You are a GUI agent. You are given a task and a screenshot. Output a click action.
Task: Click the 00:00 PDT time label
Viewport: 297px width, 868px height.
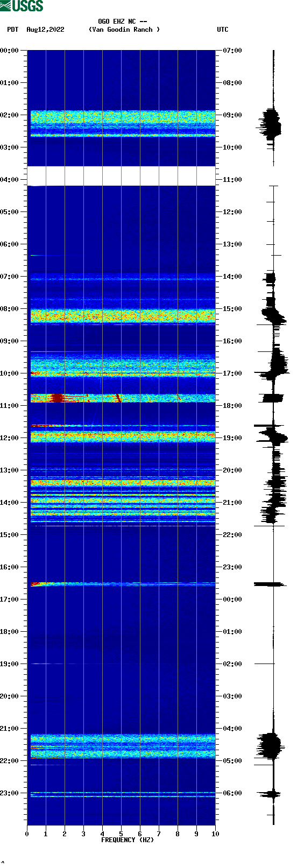pos(10,51)
